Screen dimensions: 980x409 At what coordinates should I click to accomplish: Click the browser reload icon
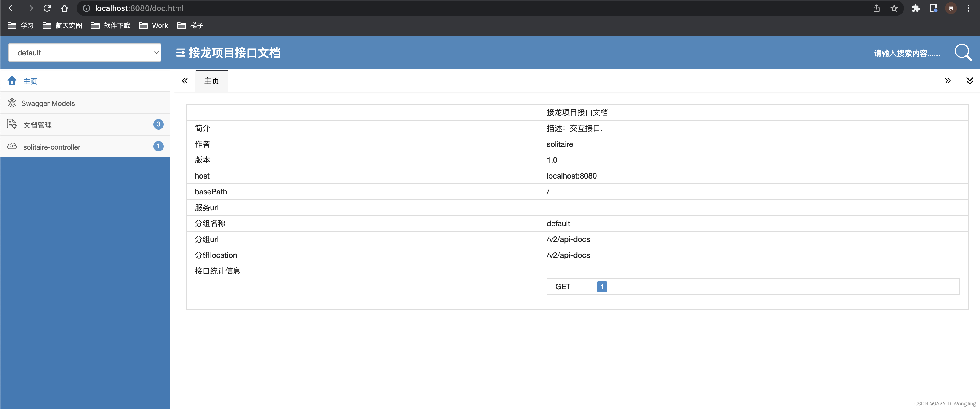47,8
